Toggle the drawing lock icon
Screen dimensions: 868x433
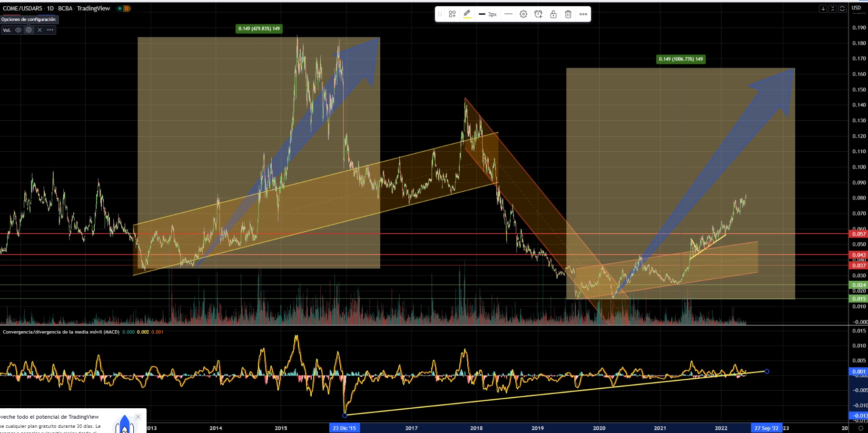click(553, 14)
